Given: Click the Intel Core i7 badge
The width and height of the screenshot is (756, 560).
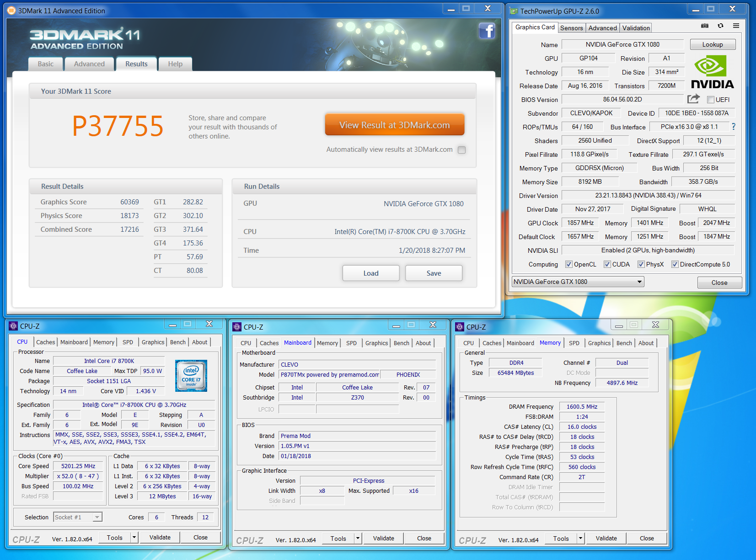Looking at the screenshot, I should [191, 376].
